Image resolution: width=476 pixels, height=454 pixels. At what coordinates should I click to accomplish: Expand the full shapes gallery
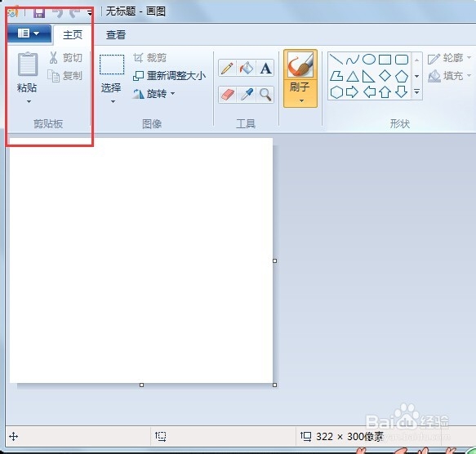click(416, 91)
